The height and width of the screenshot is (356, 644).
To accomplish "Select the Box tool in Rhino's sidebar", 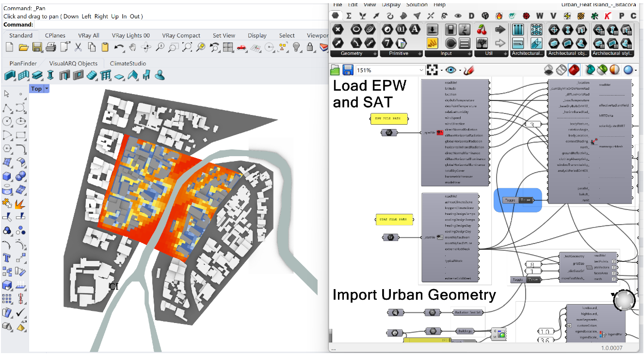I will tap(6, 177).
